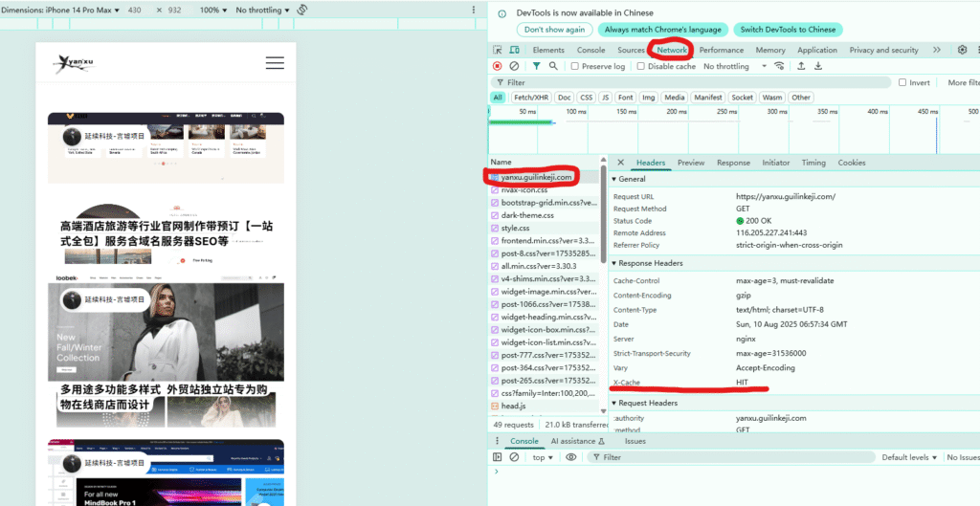Open Default levels dropdown

point(909,457)
